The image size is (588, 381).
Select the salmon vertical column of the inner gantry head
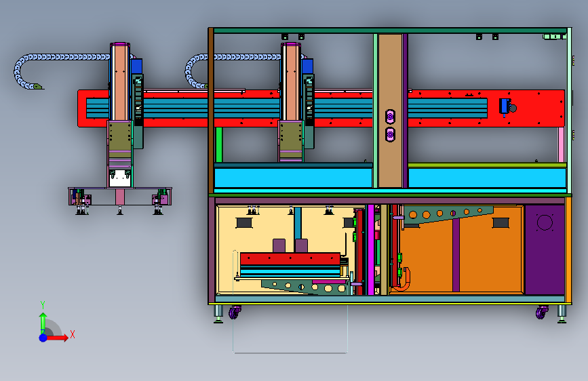pyautogui.click(x=291, y=82)
